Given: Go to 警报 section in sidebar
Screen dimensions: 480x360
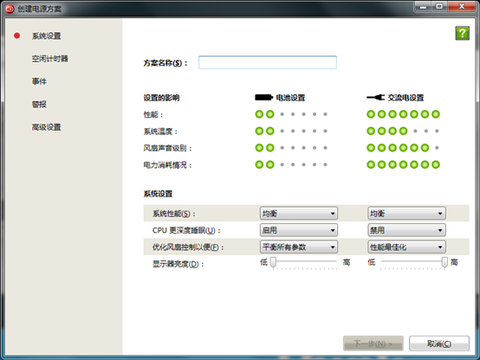Looking at the screenshot, I should tap(39, 104).
